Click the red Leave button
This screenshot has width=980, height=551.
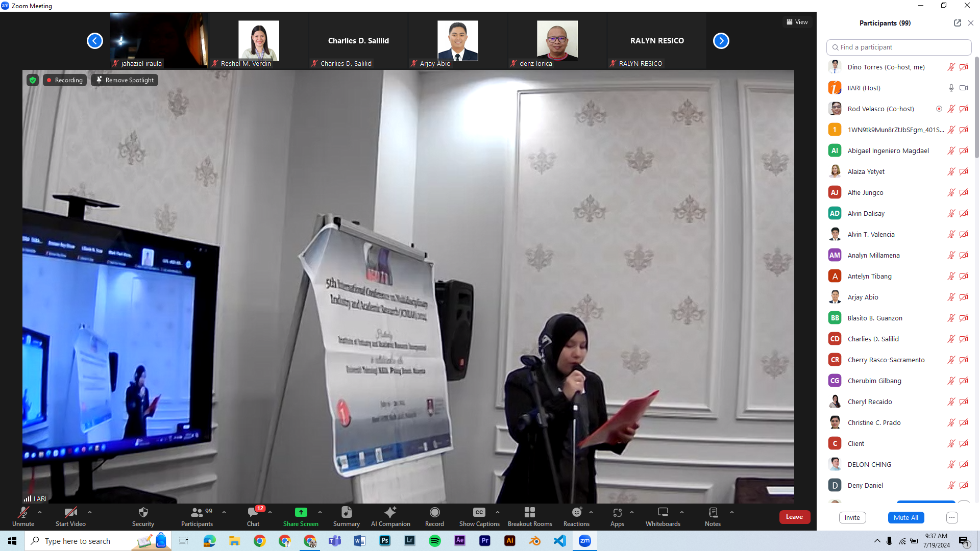pyautogui.click(x=794, y=517)
